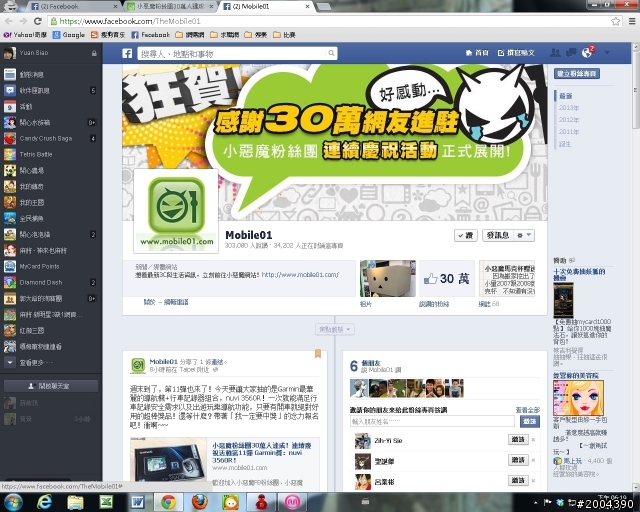This screenshot has height=512, width=640.
Task: Click the open chat room button
Action: tap(51, 386)
